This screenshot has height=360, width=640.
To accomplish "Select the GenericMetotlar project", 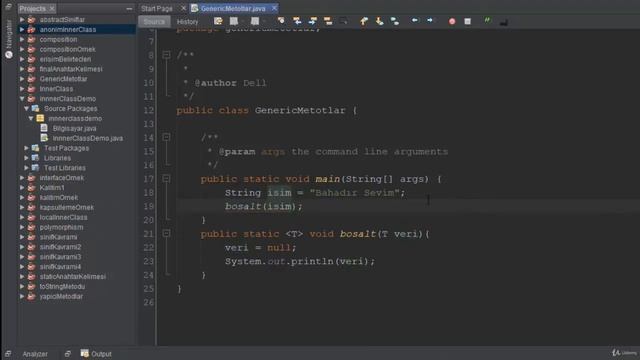I will [x=63, y=79].
